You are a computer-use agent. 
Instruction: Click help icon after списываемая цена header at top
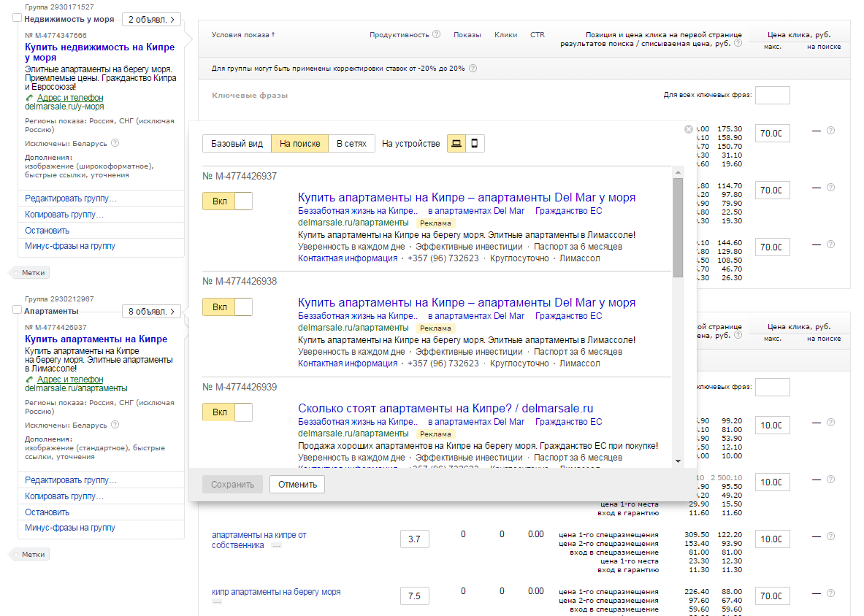738,43
